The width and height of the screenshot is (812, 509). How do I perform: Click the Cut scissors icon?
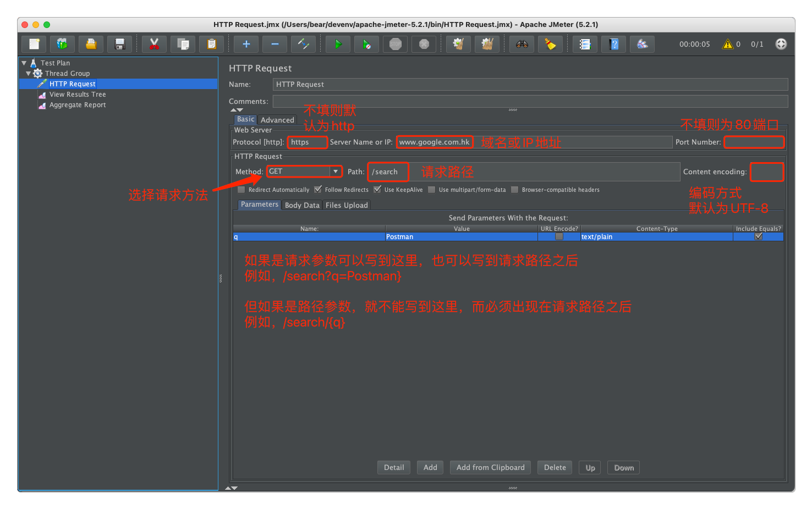[x=154, y=44]
